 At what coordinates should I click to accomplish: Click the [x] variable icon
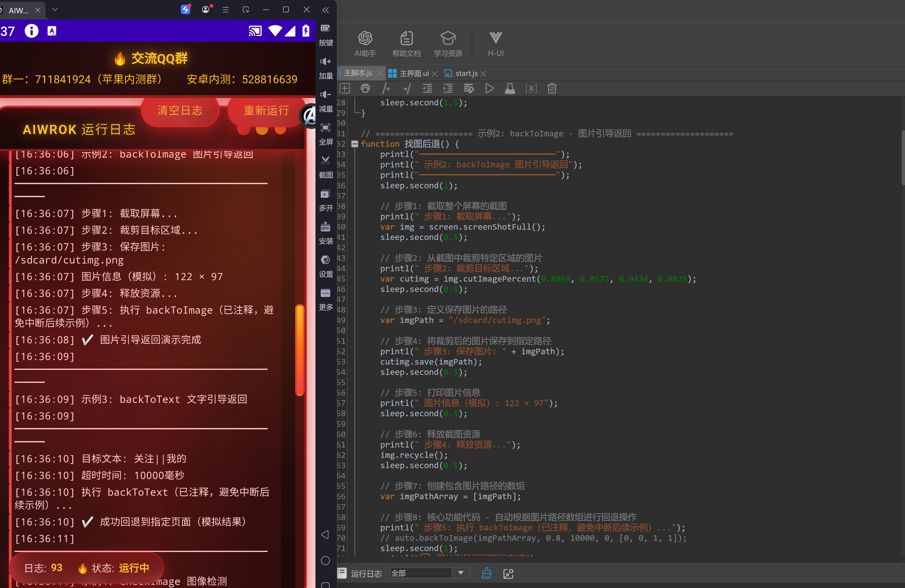coord(531,89)
